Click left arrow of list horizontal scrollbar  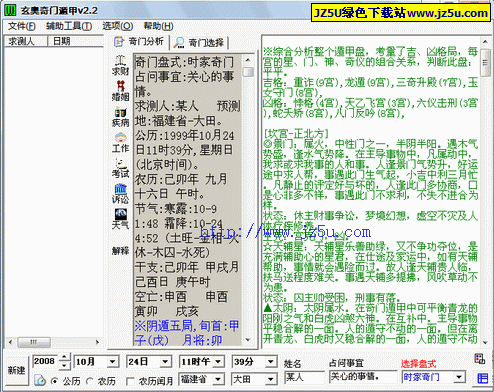coord(10,342)
